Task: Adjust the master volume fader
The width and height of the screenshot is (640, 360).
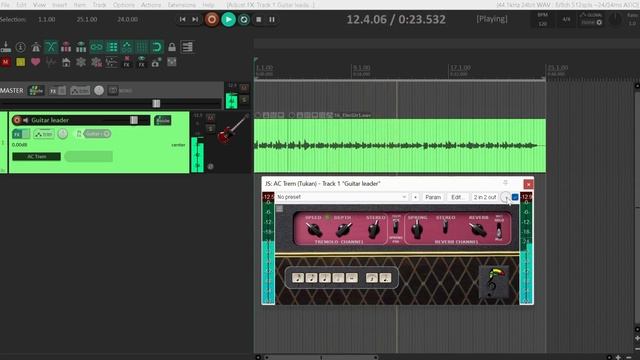Action: pyautogui.click(x=156, y=103)
